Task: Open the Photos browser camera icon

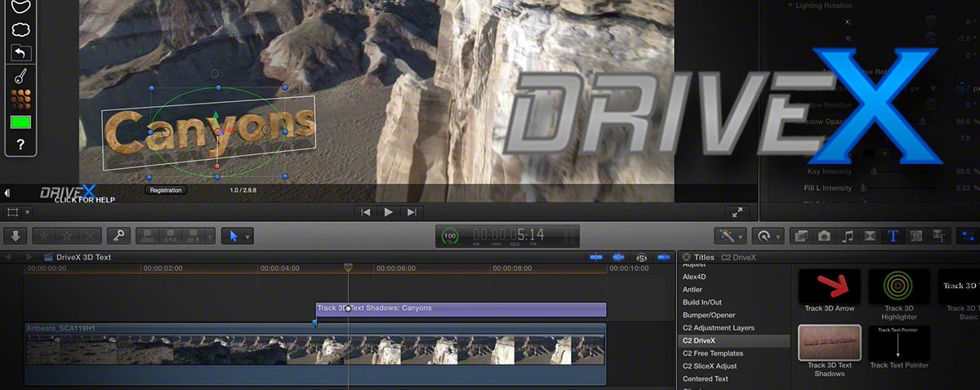Action: 825,236
